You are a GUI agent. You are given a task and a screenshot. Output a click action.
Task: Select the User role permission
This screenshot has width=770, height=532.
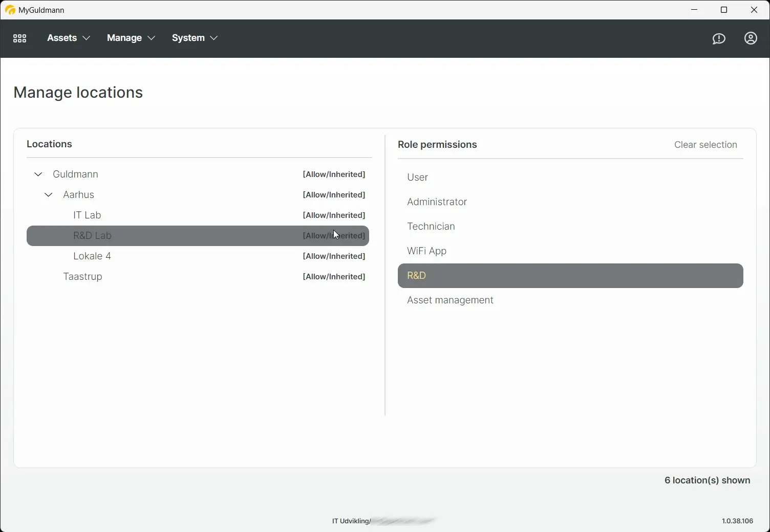tap(417, 177)
